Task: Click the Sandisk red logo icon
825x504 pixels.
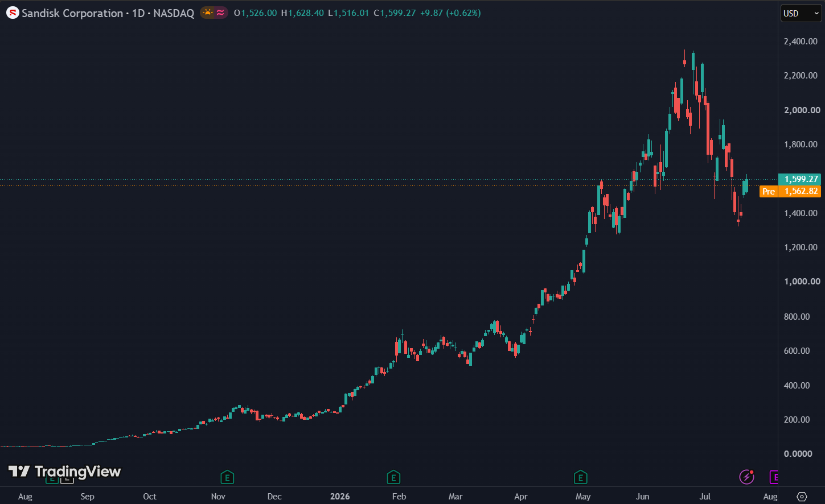Action: (x=13, y=13)
